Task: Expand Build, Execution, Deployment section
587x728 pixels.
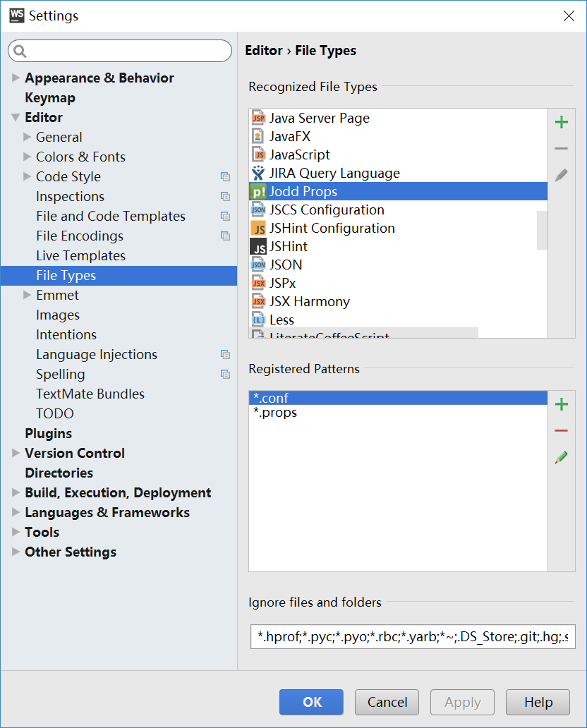Action: pos(16,492)
